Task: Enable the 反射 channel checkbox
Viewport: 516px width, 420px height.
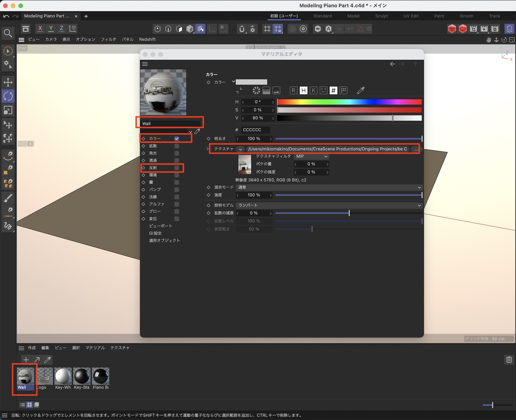Action: tap(177, 168)
